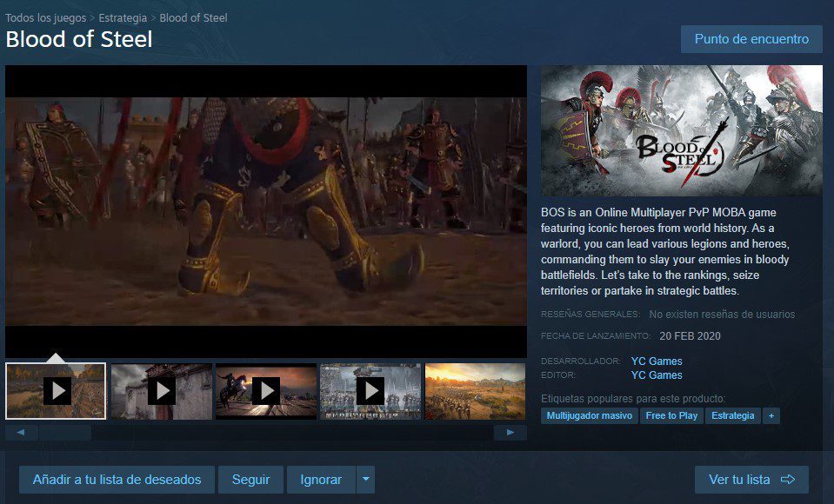The width and height of the screenshot is (834, 504).
Task: Play the first trailer thumbnail with battlefield
Action: point(56,391)
